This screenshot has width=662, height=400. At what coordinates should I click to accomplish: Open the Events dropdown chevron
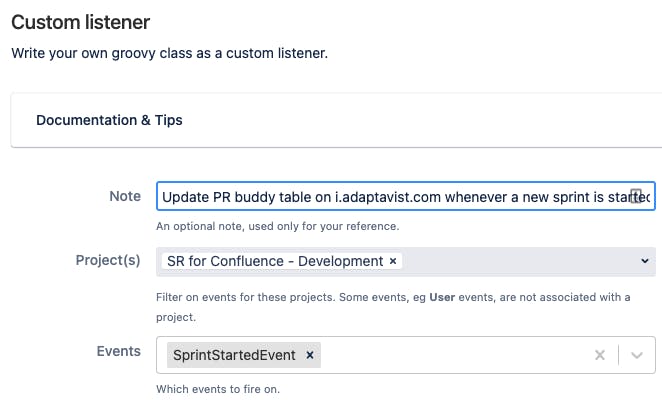pos(637,355)
